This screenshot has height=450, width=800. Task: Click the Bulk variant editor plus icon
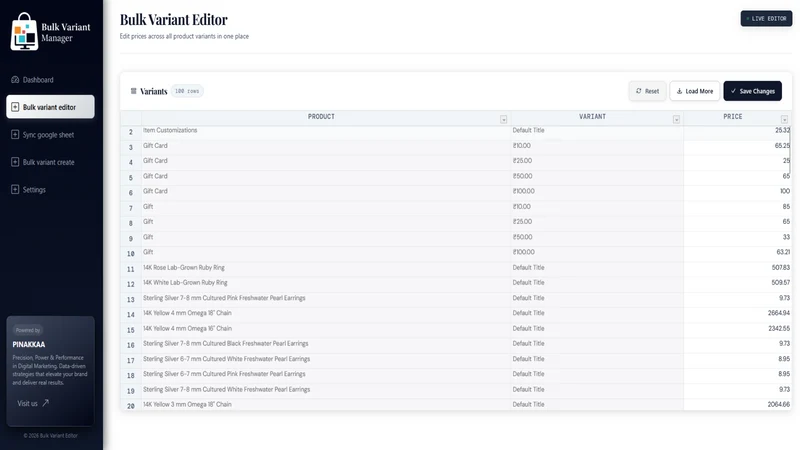[x=15, y=107]
